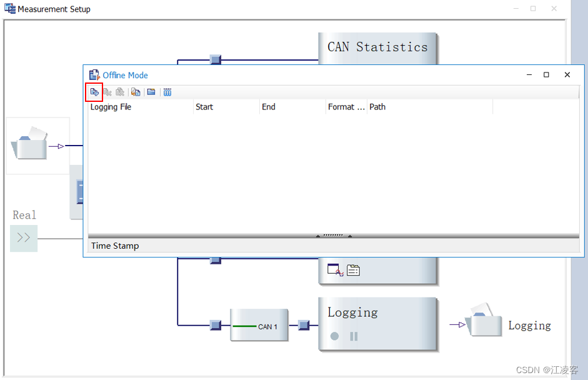588x380 pixels.
Task: Click the add logging file icon
Action: point(94,92)
